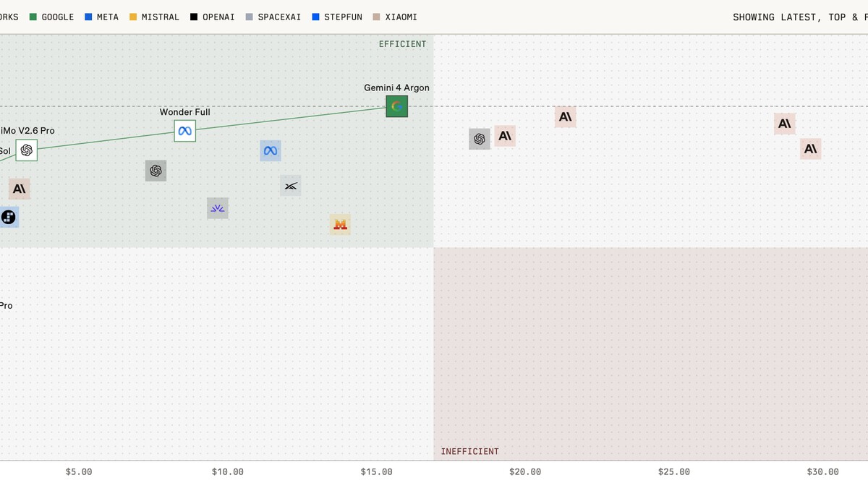Select the Wonder Full Meta marker

185,131
